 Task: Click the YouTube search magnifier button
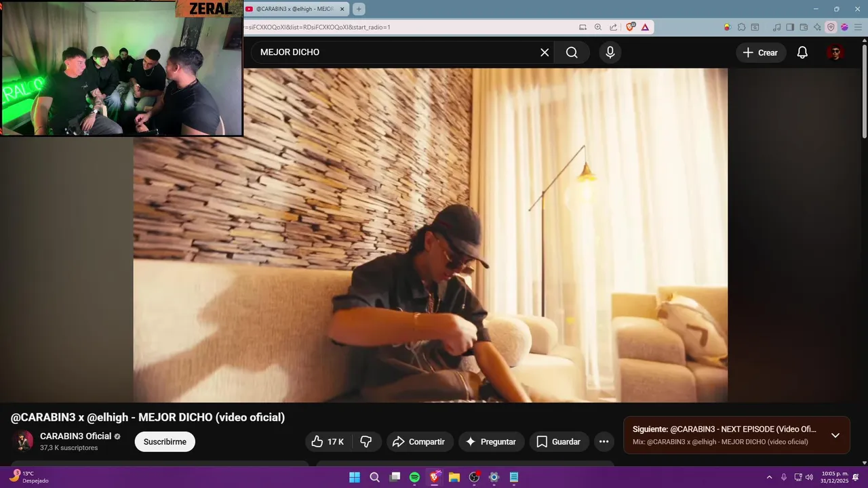[x=572, y=52]
